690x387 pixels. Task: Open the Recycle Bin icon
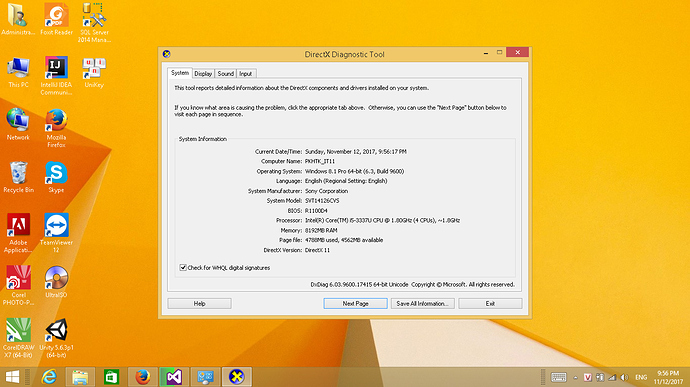18,177
